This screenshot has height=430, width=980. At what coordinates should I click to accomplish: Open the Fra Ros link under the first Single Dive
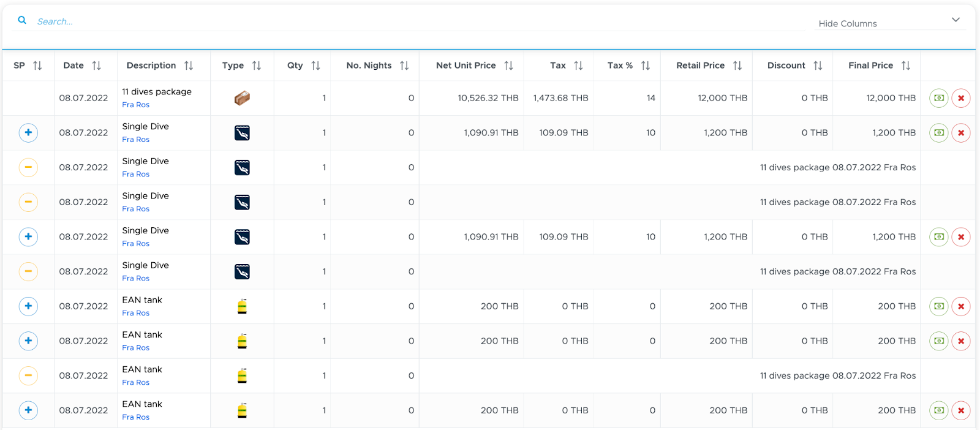coord(135,140)
